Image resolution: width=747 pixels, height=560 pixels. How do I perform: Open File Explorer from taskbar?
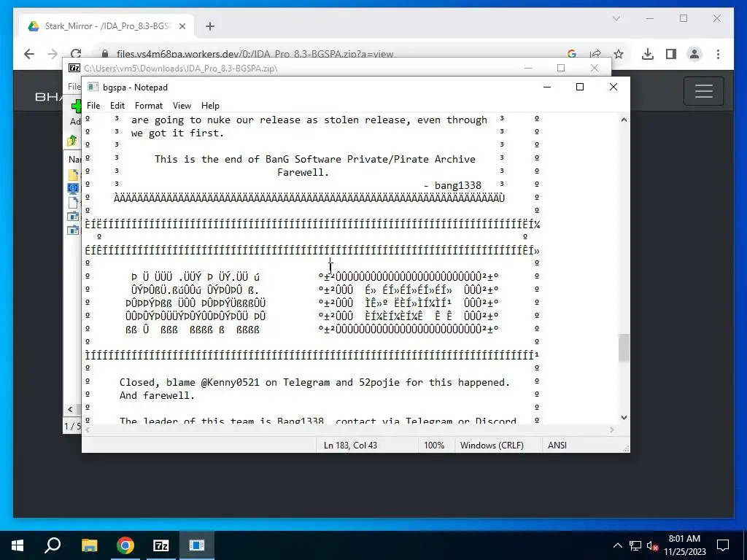coord(90,545)
